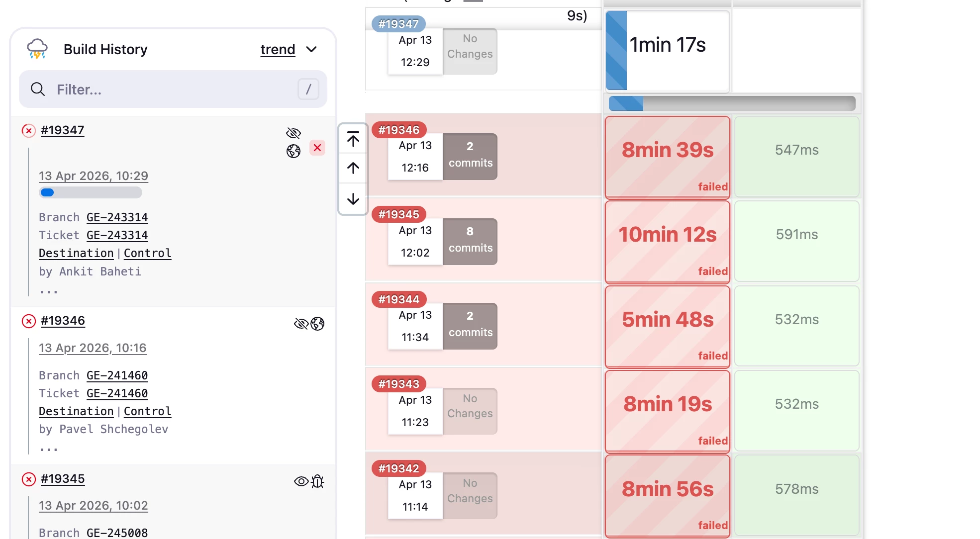Click the stormy weather Build History icon
The image size is (980, 539).
point(37,49)
